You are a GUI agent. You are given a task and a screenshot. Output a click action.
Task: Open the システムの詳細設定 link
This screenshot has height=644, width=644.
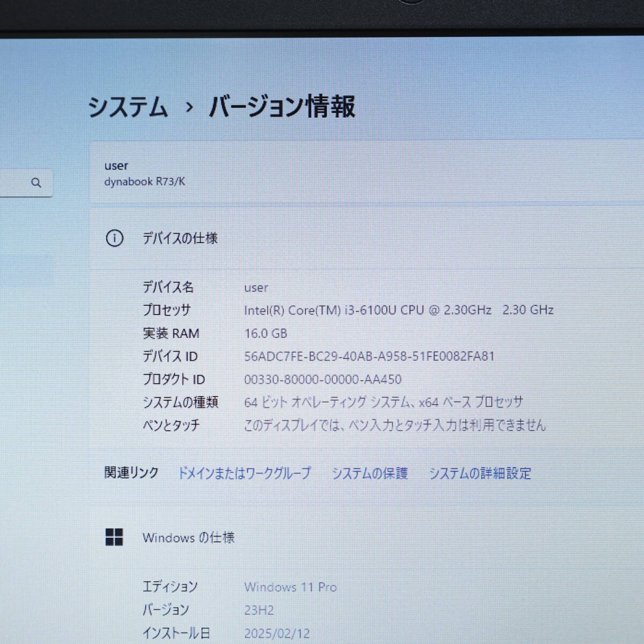coord(480,473)
